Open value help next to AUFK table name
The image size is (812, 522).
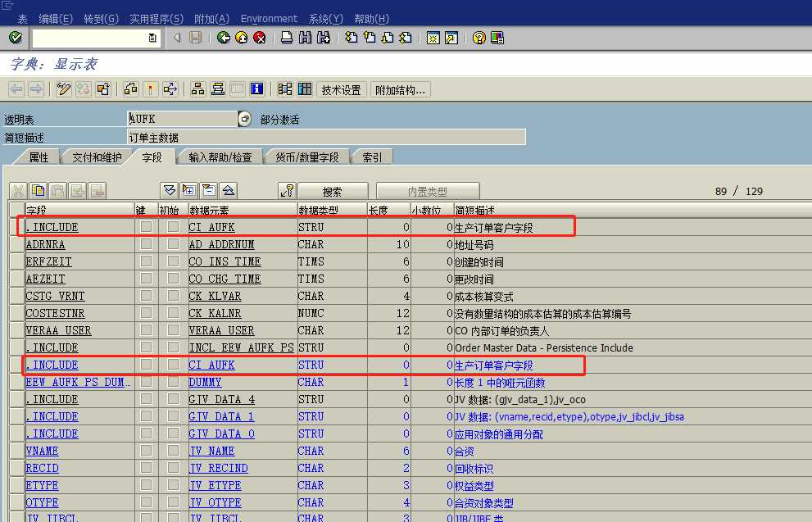pos(244,119)
